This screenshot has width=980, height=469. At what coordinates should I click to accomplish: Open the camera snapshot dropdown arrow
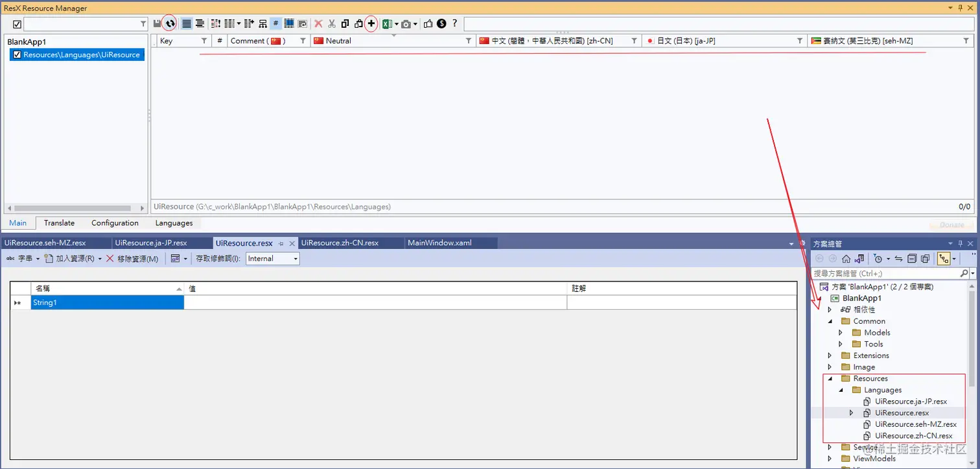click(415, 24)
